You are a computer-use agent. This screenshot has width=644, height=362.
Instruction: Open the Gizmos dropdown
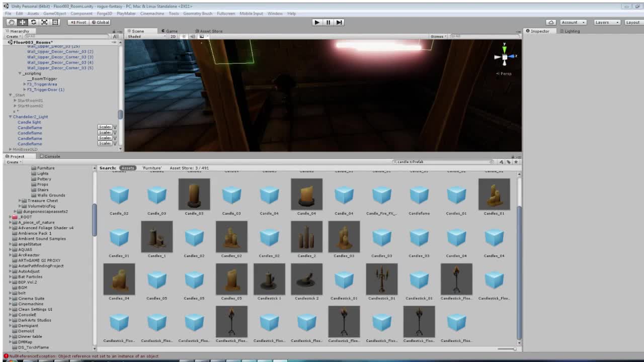tap(437, 36)
